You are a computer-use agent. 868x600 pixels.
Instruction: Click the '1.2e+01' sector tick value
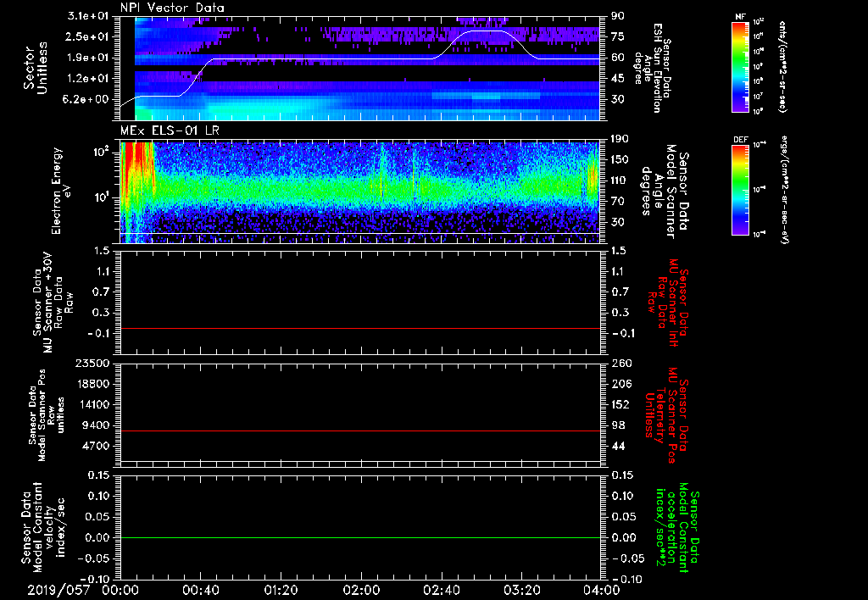[x=88, y=79]
